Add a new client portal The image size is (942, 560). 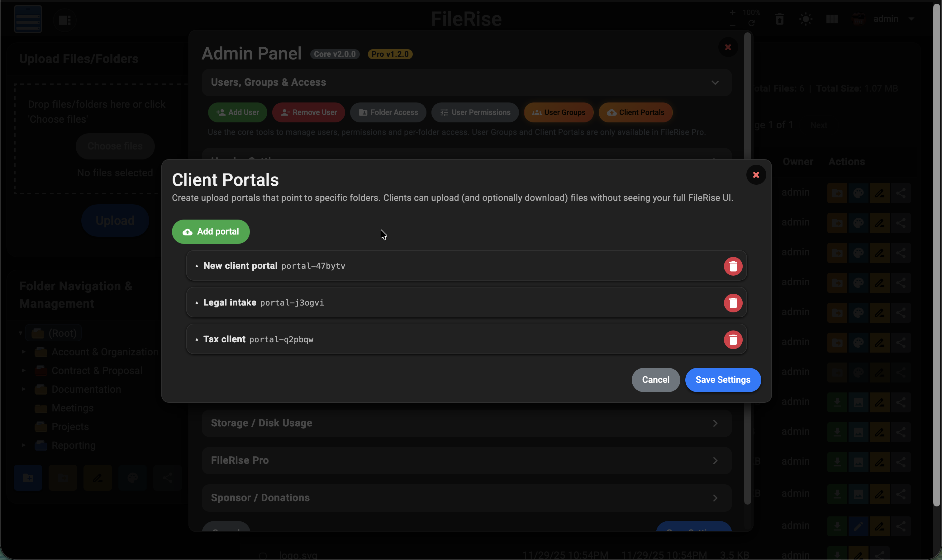pos(210,231)
